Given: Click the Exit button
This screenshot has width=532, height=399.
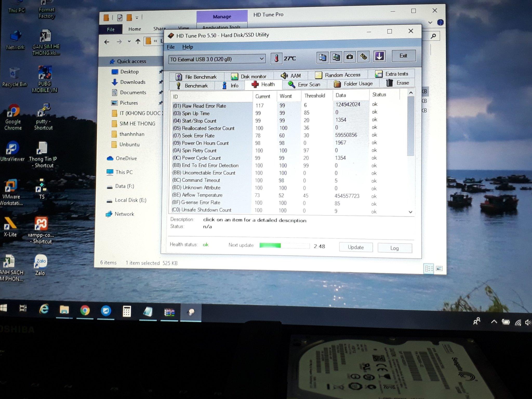Looking at the screenshot, I should tap(403, 56).
